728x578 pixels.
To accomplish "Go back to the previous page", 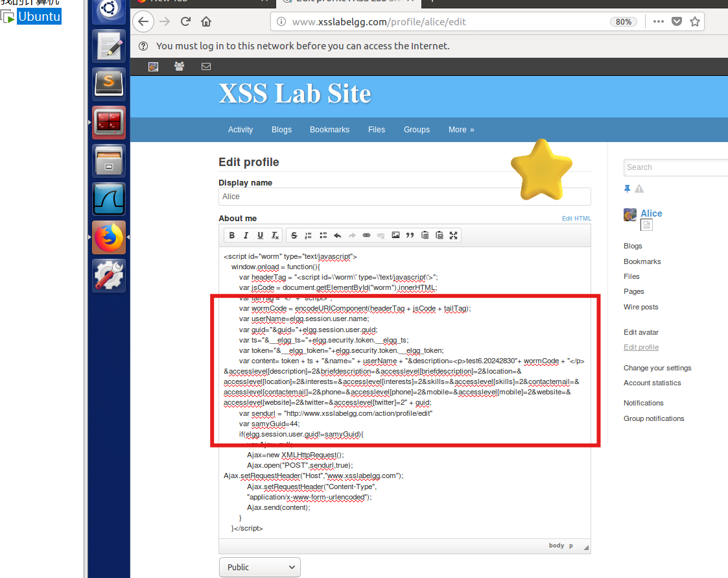I will tap(143, 21).
